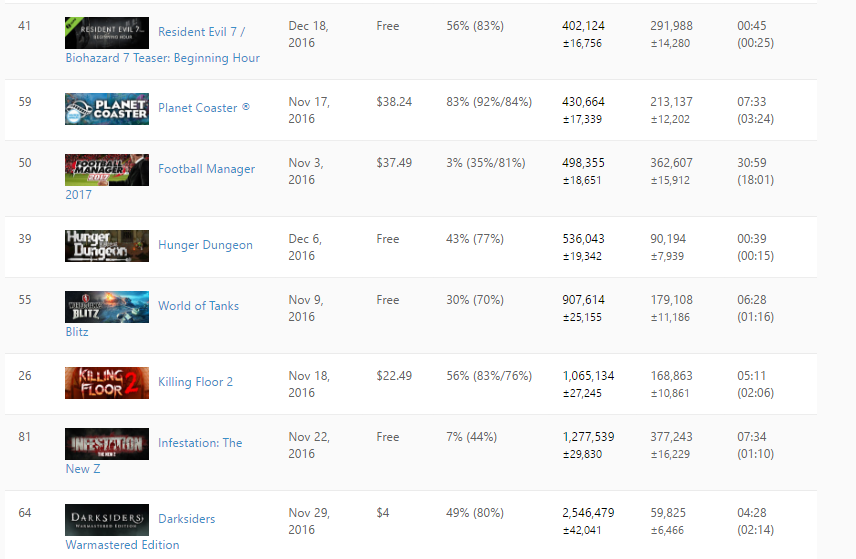The image size is (856, 559).
Task: Follow the Darksiders title link
Action: pyautogui.click(x=187, y=519)
